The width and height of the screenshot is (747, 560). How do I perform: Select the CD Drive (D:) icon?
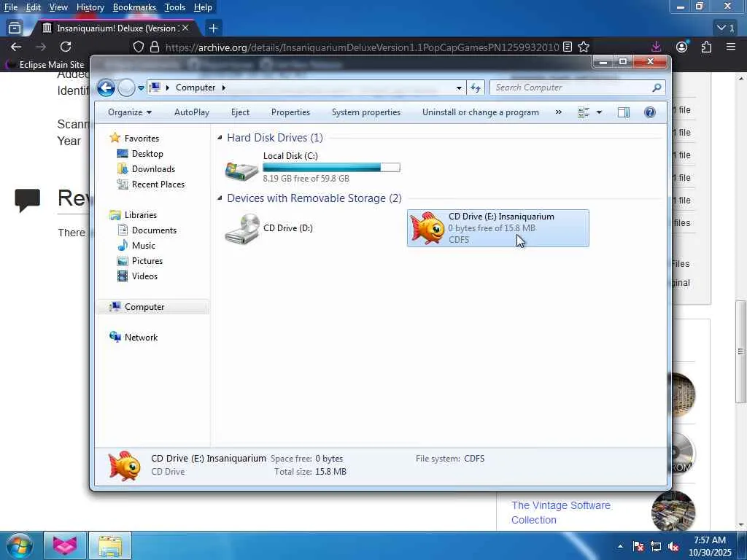242,228
